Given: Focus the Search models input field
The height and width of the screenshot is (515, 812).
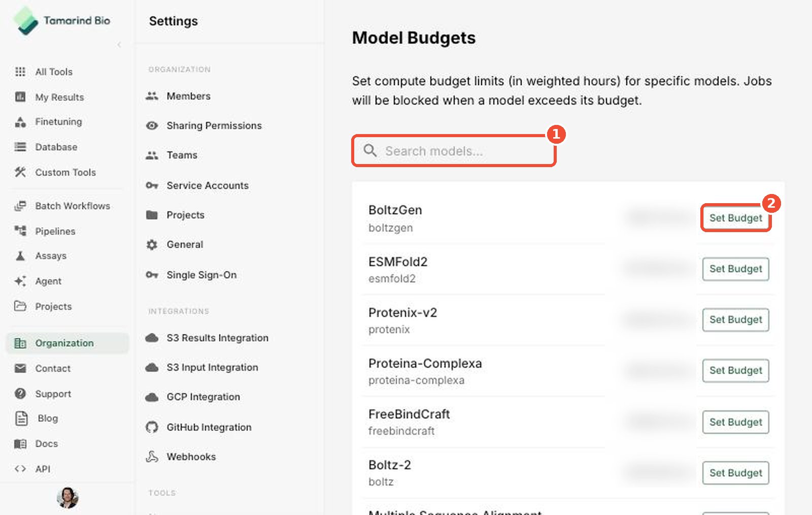Looking at the screenshot, I should point(454,151).
